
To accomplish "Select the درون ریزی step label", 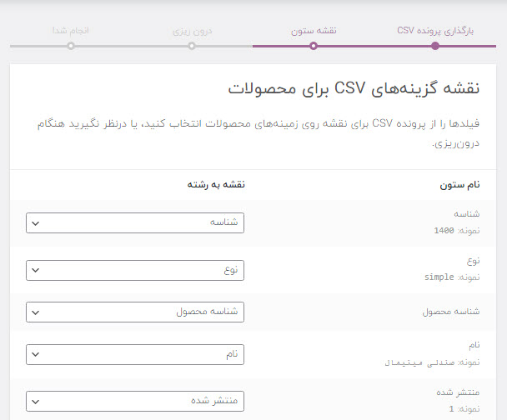I will (x=192, y=32).
